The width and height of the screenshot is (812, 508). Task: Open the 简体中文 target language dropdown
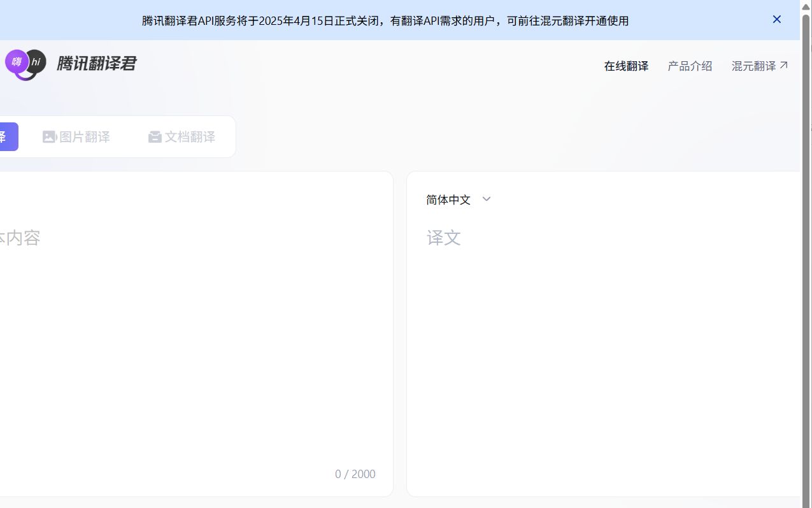[x=459, y=200]
